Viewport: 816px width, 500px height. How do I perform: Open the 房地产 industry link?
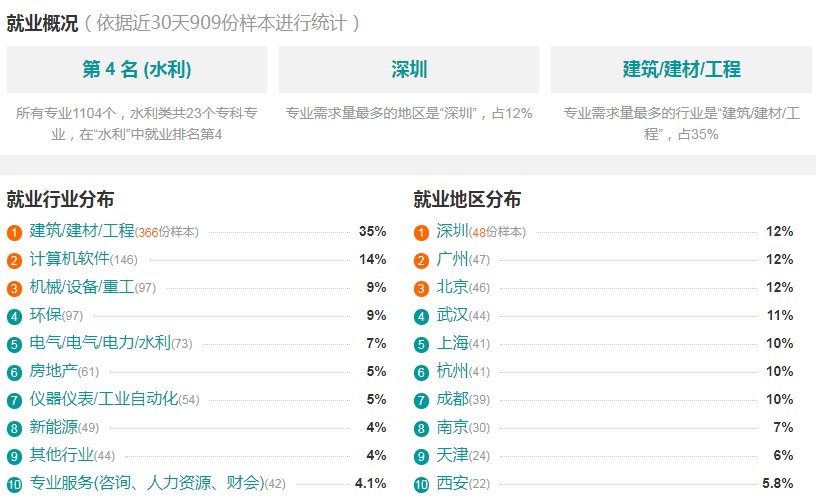click(x=54, y=371)
